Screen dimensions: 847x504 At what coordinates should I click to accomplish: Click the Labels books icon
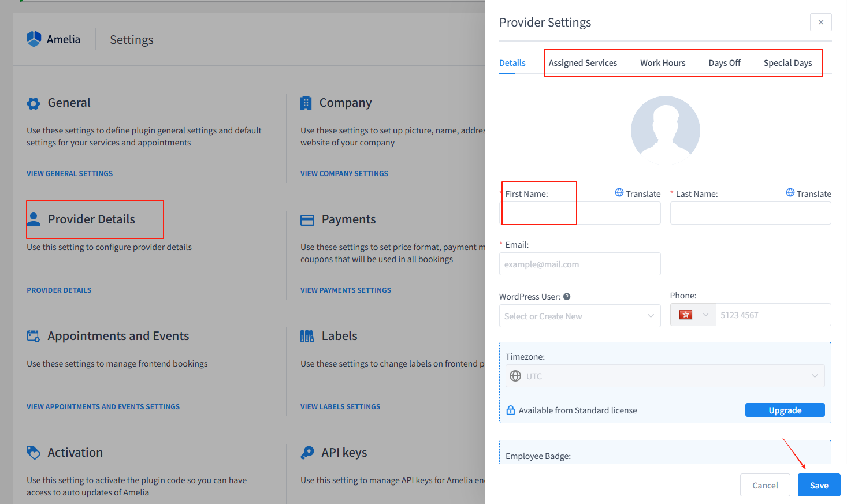coord(307,336)
